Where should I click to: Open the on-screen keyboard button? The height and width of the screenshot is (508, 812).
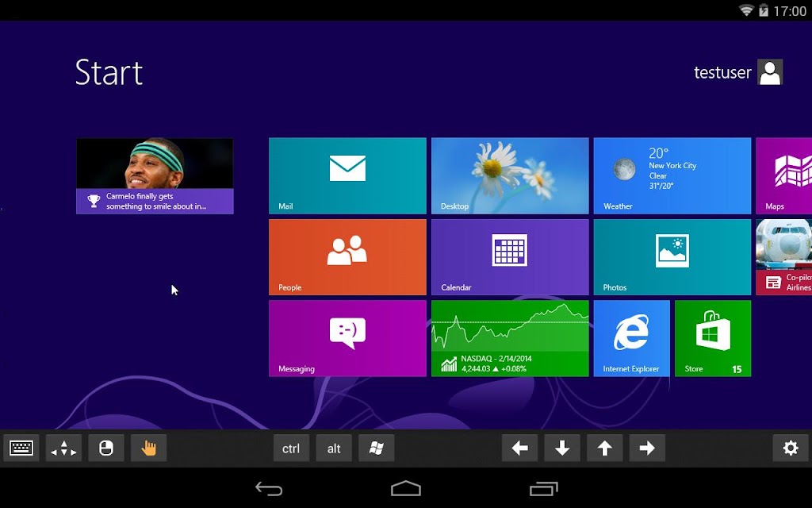(21, 448)
